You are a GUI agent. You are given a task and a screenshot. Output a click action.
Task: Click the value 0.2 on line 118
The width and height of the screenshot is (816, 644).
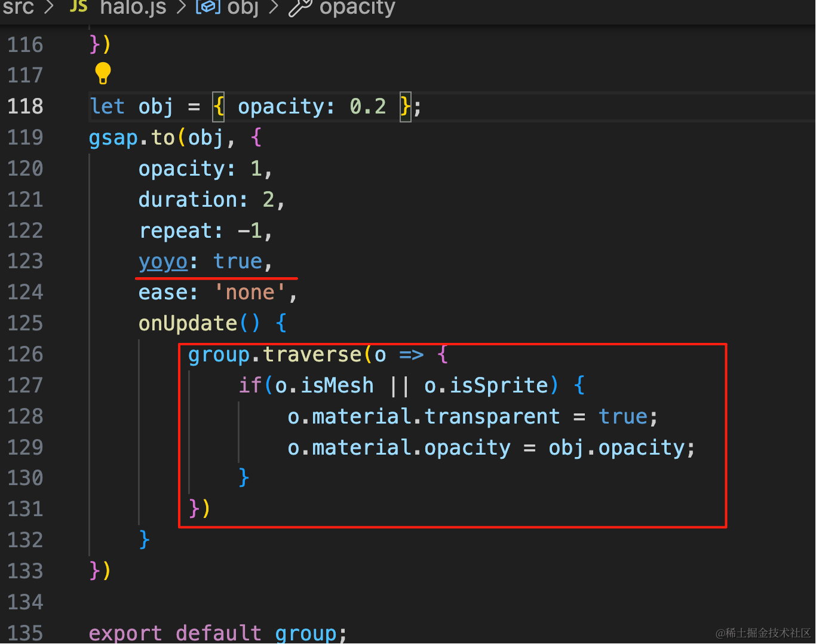[368, 106]
